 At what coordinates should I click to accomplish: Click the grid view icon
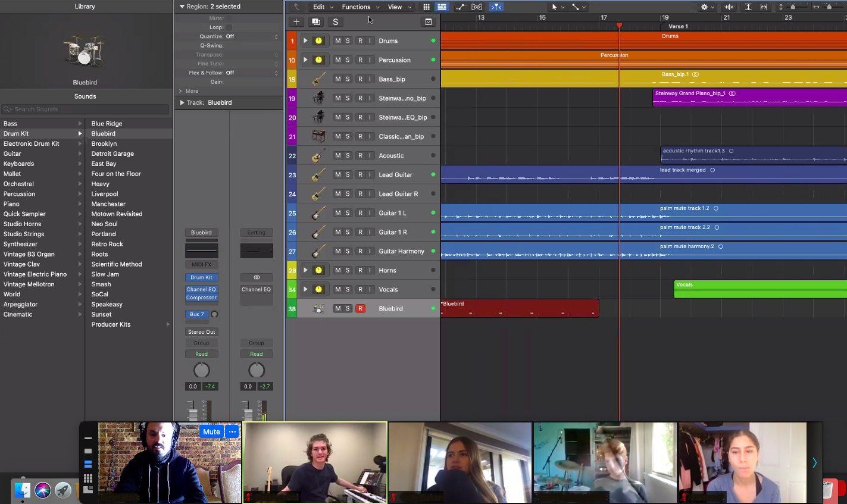pos(426,7)
